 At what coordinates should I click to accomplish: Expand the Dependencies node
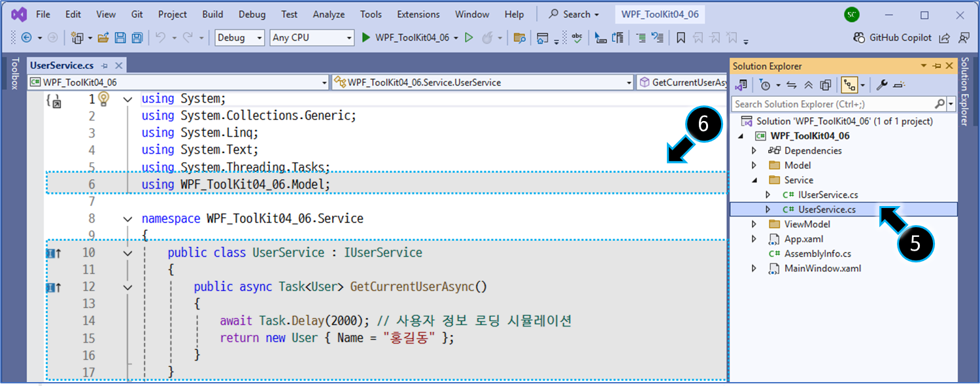pos(754,150)
